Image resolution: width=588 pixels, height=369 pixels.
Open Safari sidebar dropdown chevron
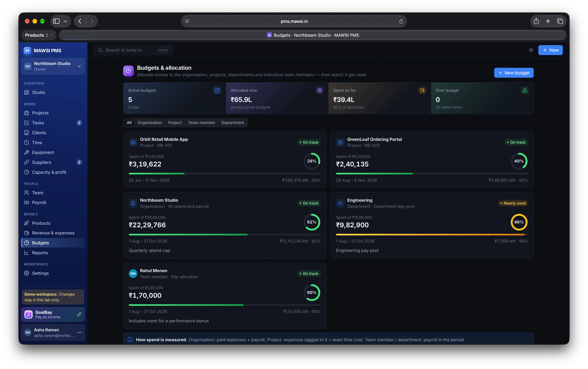click(65, 21)
